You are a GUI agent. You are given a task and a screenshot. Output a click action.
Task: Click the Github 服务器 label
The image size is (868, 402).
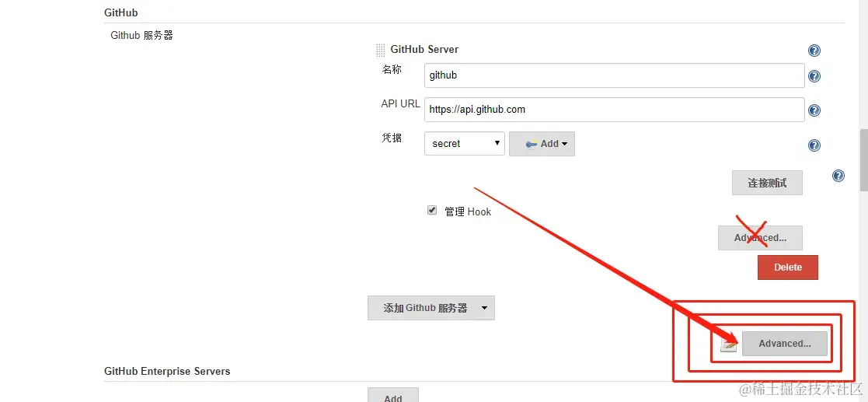[141, 36]
